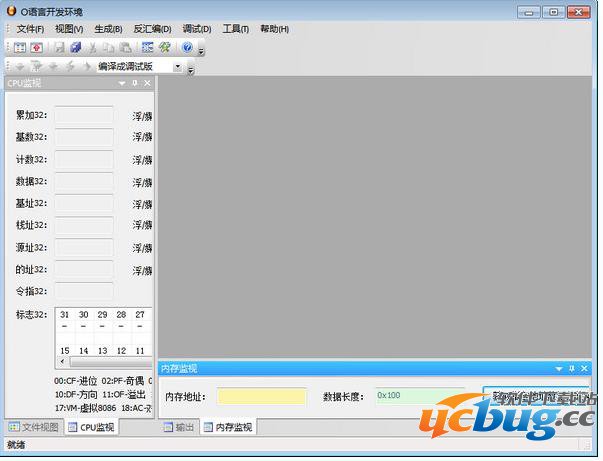Image resolution: width=603 pixels, height=461 pixels.
Task: Open the 文件(F) menu
Action: click(x=30, y=29)
